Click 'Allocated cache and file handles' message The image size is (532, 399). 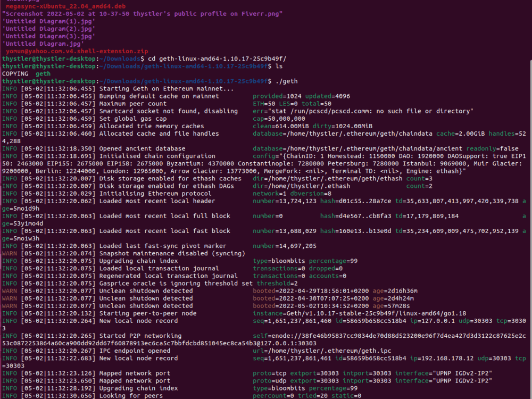tap(159, 134)
